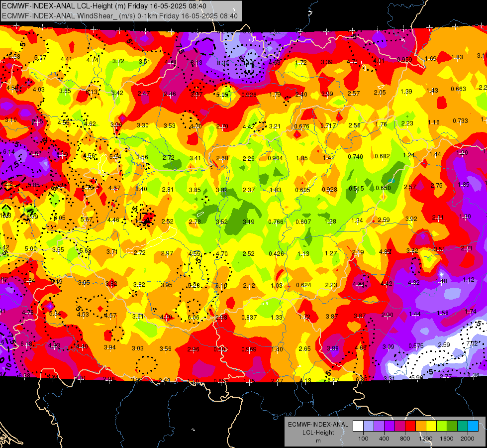Click the grid value 0.928
This screenshot has width=487, height=448.
tap(329, 189)
